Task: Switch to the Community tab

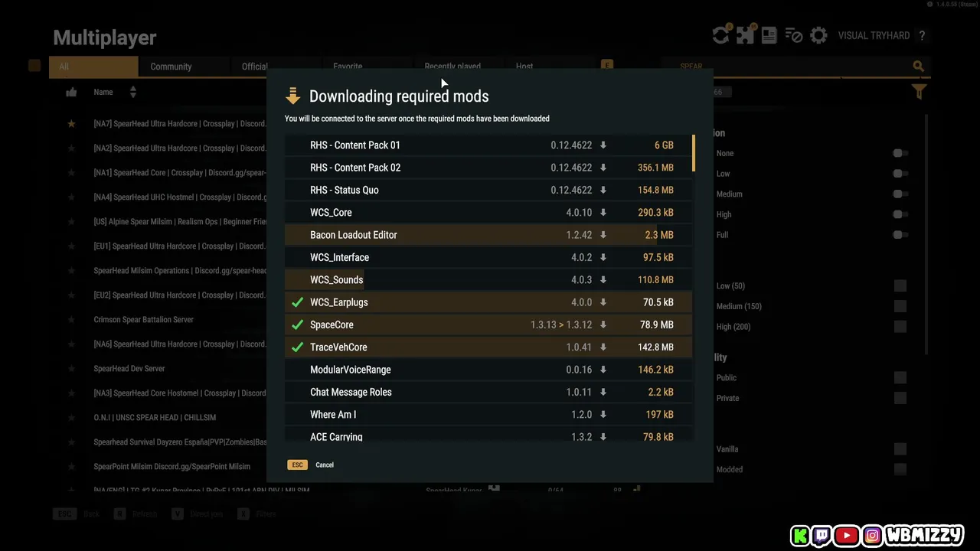Action: pos(185,67)
